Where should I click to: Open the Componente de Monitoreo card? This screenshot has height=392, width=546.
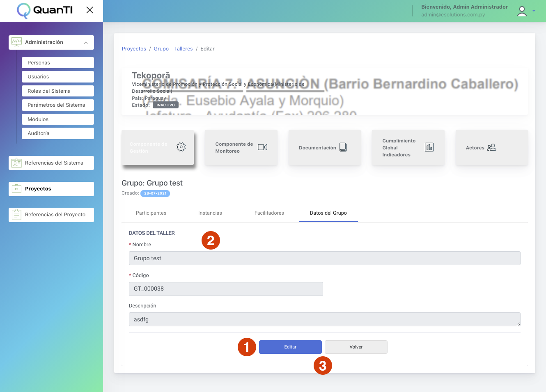click(x=241, y=147)
